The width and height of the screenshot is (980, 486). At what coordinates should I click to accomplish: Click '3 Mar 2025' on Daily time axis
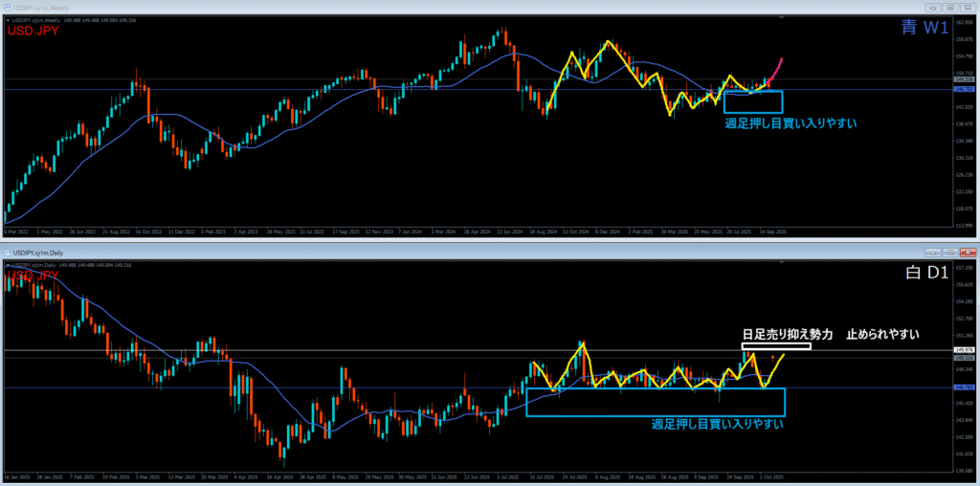click(147, 477)
